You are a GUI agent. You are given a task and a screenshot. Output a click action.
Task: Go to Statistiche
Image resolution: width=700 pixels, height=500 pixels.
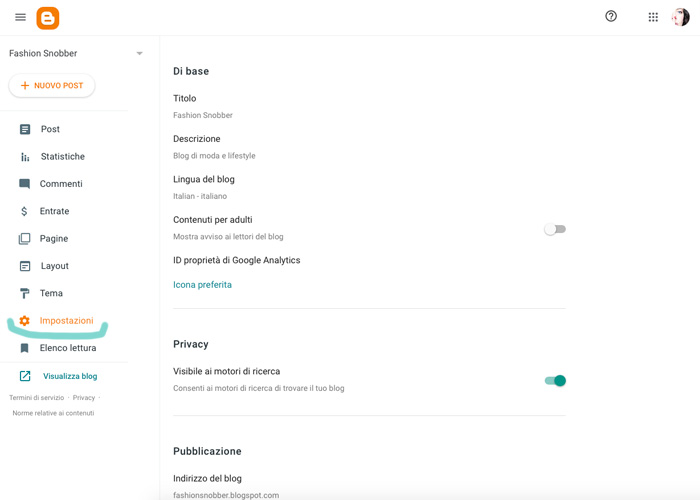click(64, 157)
